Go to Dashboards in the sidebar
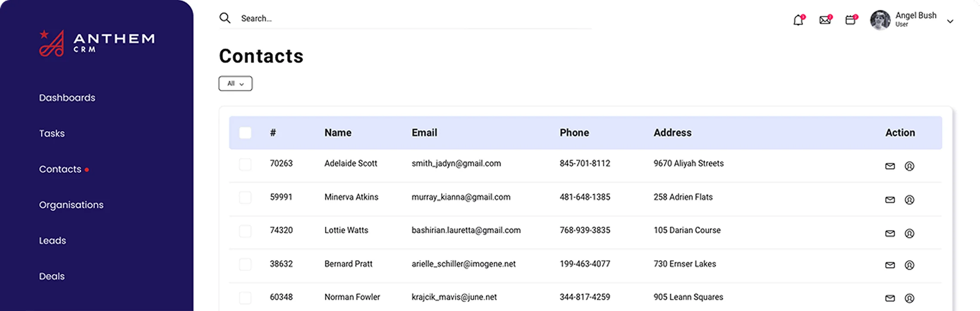Viewport: 980px width, 311px height. pyautogui.click(x=67, y=98)
